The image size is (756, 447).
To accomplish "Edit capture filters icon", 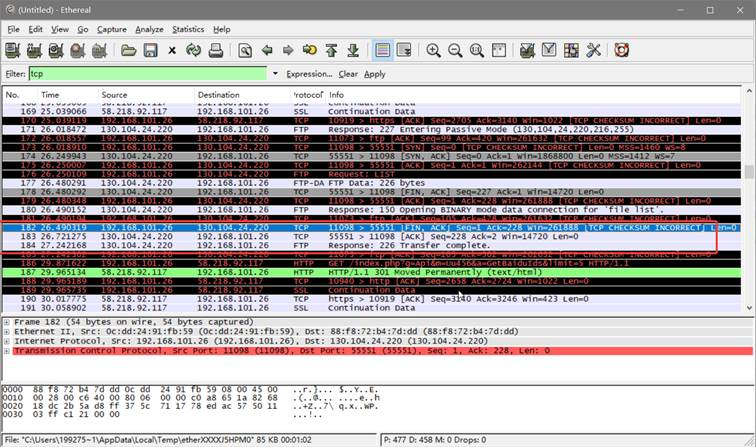I will 527,50.
